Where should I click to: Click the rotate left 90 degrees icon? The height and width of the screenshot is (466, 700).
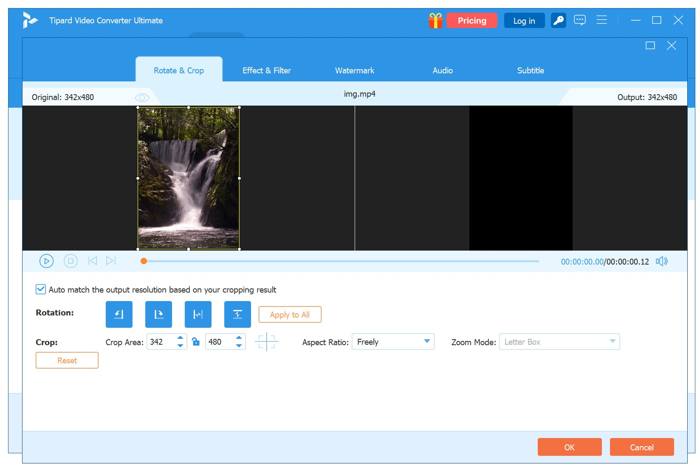[118, 314]
